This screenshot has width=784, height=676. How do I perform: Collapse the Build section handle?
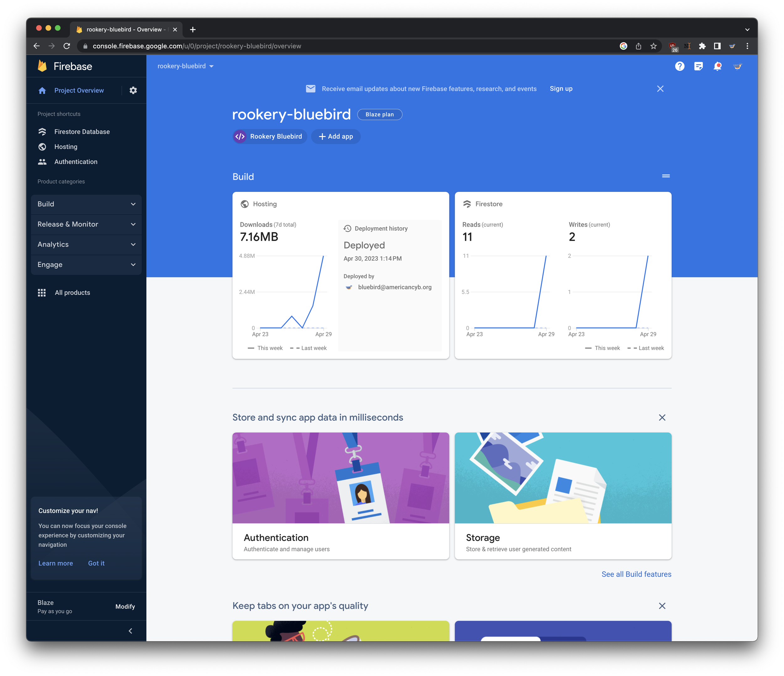click(665, 176)
